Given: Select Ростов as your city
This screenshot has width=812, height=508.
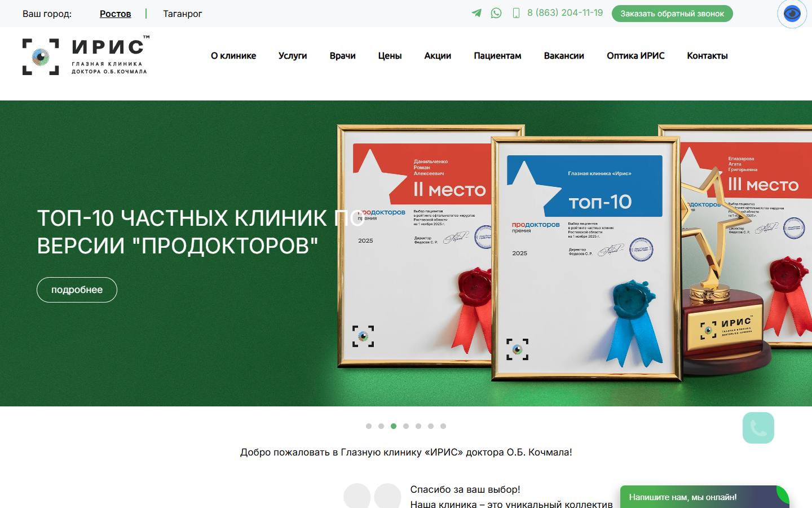Looking at the screenshot, I should coord(116,14).
